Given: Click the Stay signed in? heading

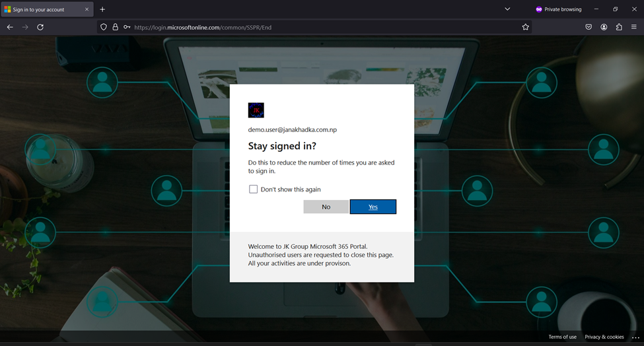Looking at the screenshot, I should [x=282, y=146].
